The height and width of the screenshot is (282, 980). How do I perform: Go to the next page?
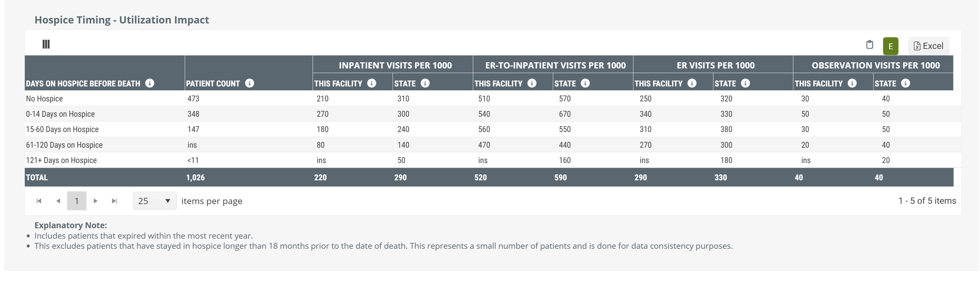pyautogui.click(x=96, y=201)
